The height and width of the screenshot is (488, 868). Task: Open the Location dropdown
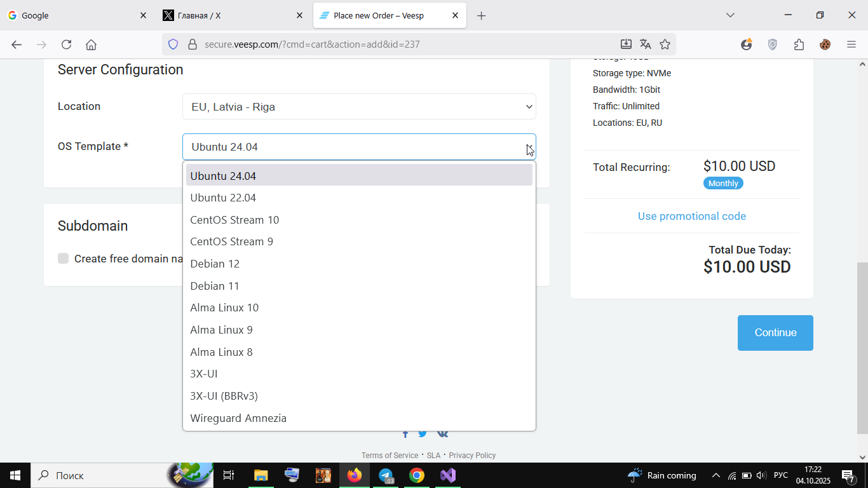pos(359,107)
